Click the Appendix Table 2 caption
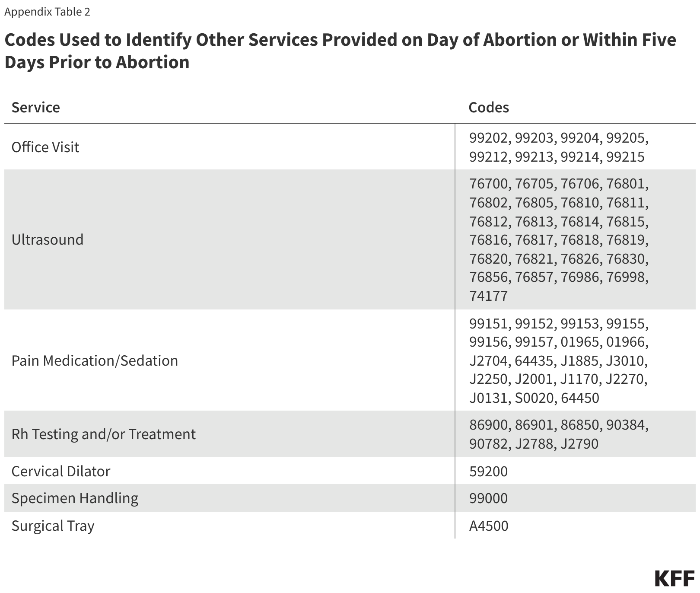Image resolution: width=700 pixels, height=593 pixels. pos(47,12)
